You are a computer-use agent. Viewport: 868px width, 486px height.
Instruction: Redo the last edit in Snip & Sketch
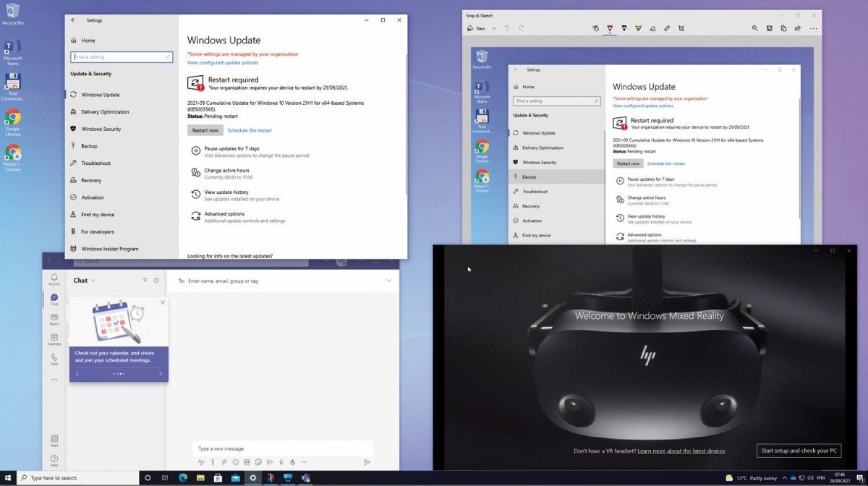tap(522, 28)
